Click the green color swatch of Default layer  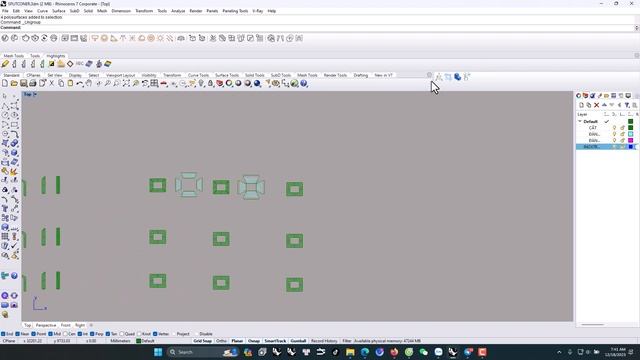coord(631,122)
